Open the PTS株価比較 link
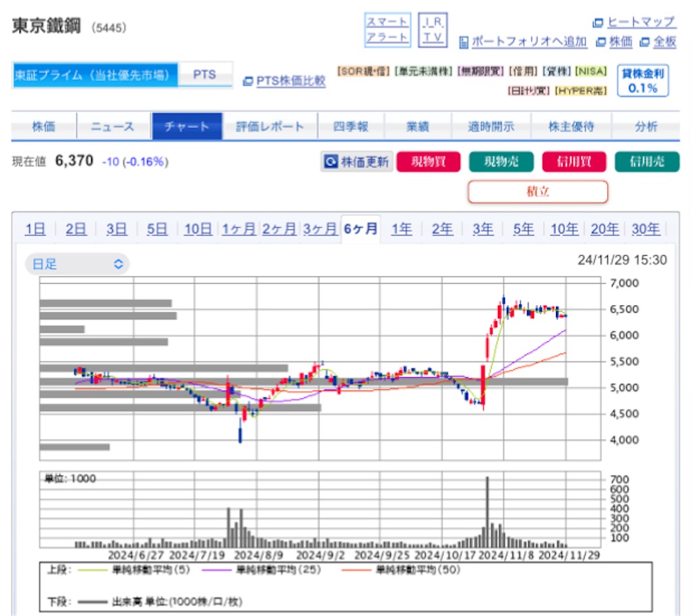Image resolution: width=691 pixels, height=616 pixels. [291, 81]
